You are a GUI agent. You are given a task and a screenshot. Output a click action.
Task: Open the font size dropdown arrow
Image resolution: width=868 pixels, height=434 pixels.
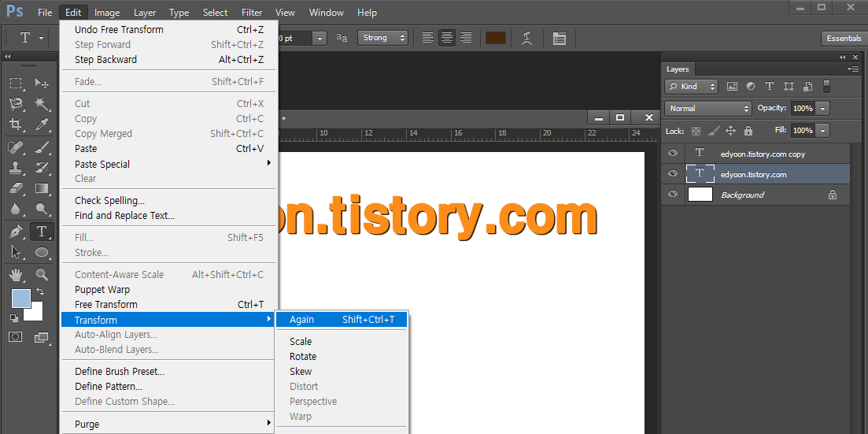coord(319,39)
